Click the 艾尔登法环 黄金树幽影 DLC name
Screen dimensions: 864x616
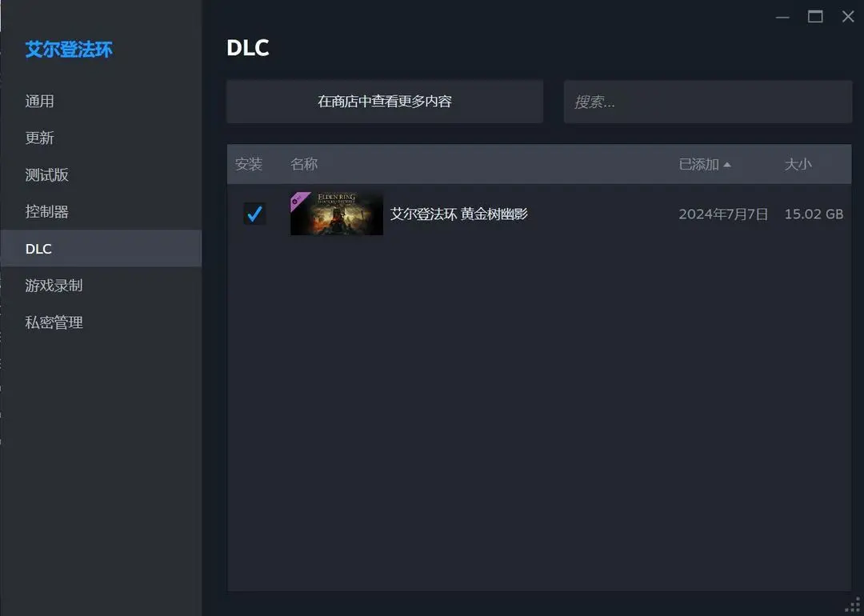click(459, 214)
